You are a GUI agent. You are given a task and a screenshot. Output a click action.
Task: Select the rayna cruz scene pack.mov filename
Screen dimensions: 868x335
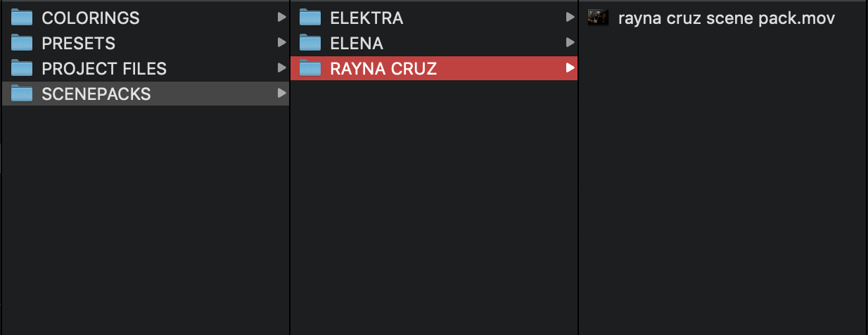726,18
